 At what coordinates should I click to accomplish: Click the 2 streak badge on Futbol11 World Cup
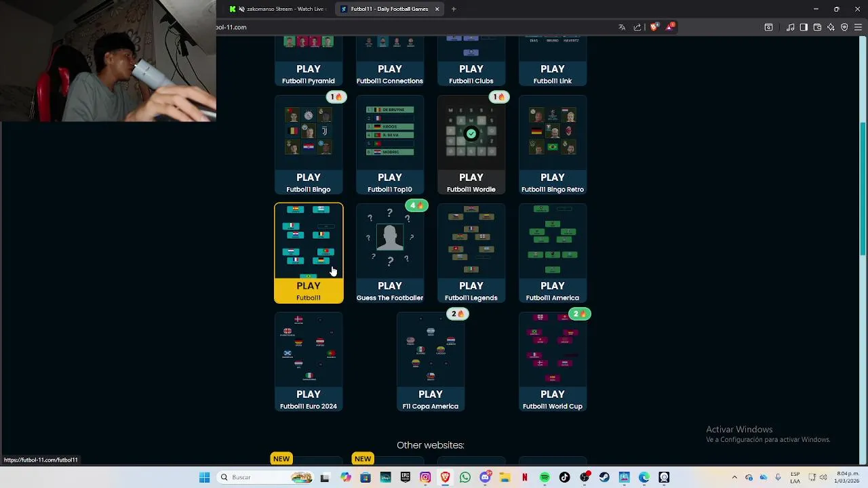coord(580,314)
